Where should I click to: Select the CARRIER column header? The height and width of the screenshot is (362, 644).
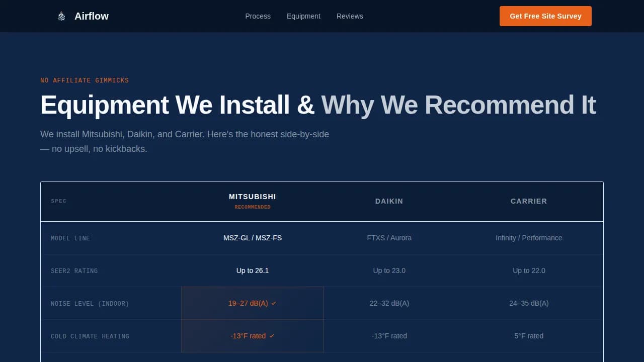coord(529,201)
